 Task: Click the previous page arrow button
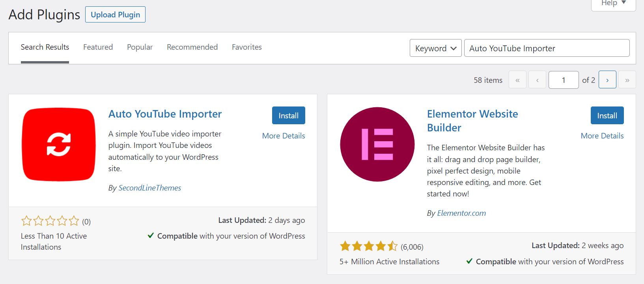[537, 80]
